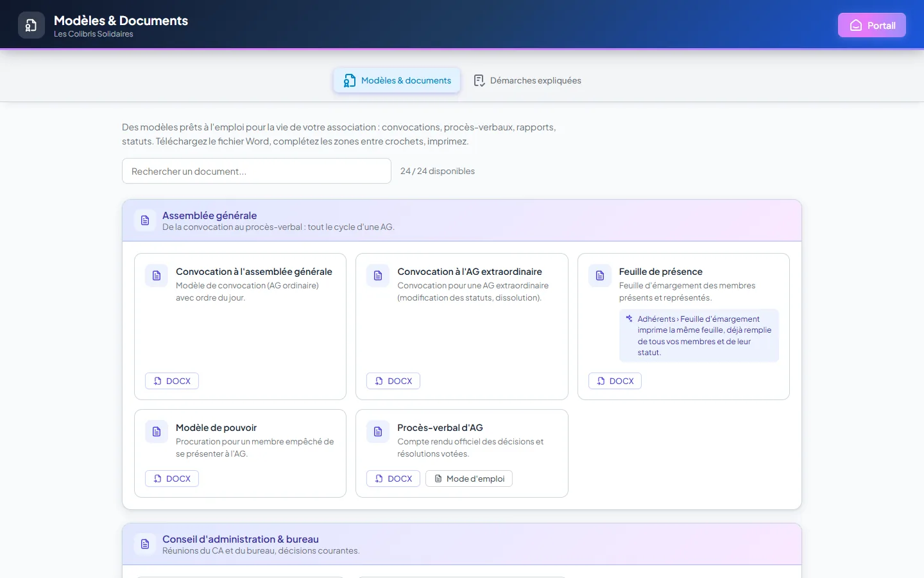Click the Convocation à l'AG extraordinaire card icon
The image size is (924, 578).
378,276
